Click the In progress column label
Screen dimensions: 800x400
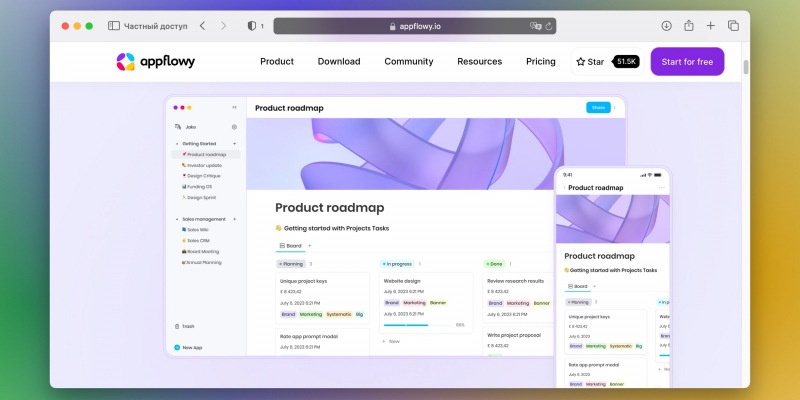point(396,264)
